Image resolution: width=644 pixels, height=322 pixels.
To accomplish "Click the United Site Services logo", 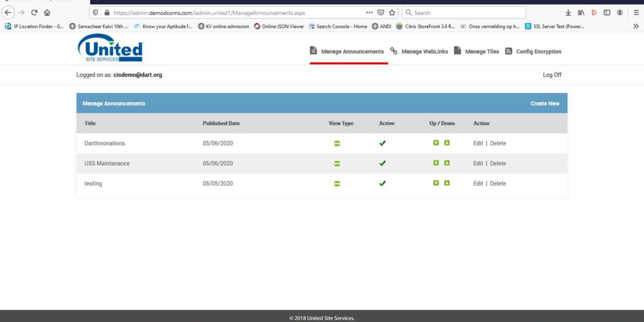I will (x=111, y=48).
